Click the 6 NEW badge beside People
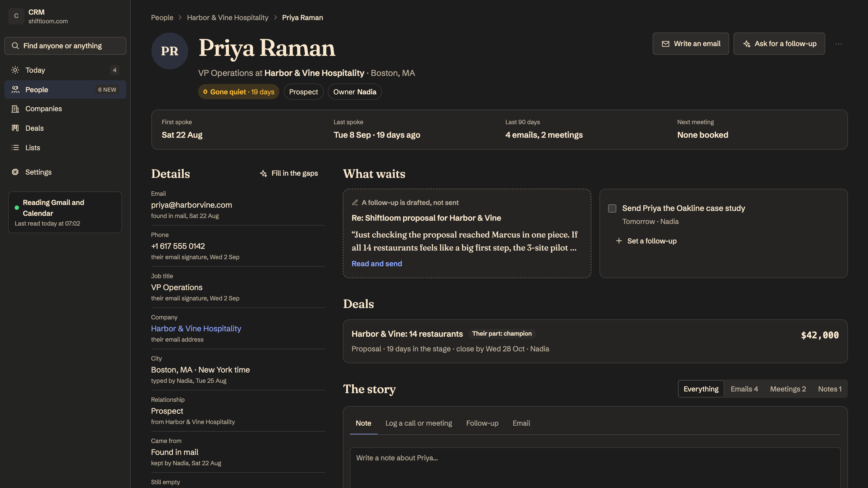This screenshot has height=488, width=868. pyautogui.click(x=107, y=89)
